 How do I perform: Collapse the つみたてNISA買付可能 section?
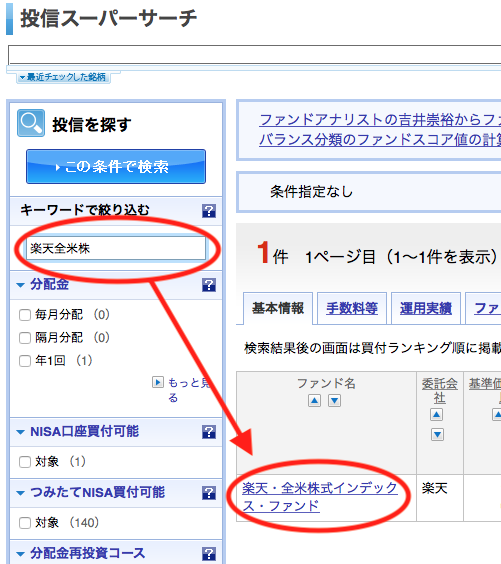(x=21, y=493)
